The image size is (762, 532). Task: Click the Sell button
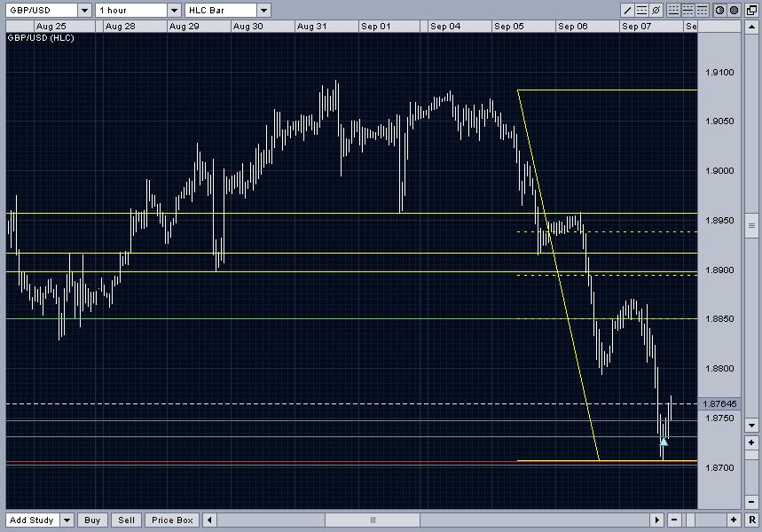click(x=126, y=520)
